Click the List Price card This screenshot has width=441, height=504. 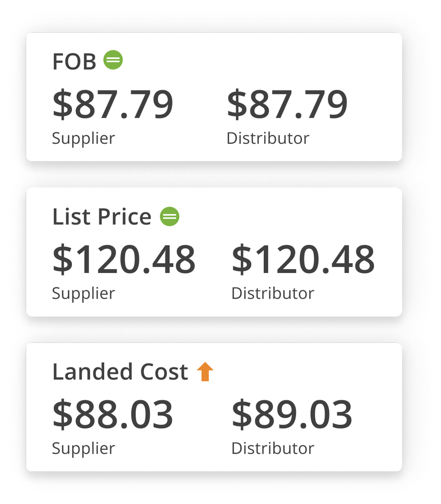[215, 251]
